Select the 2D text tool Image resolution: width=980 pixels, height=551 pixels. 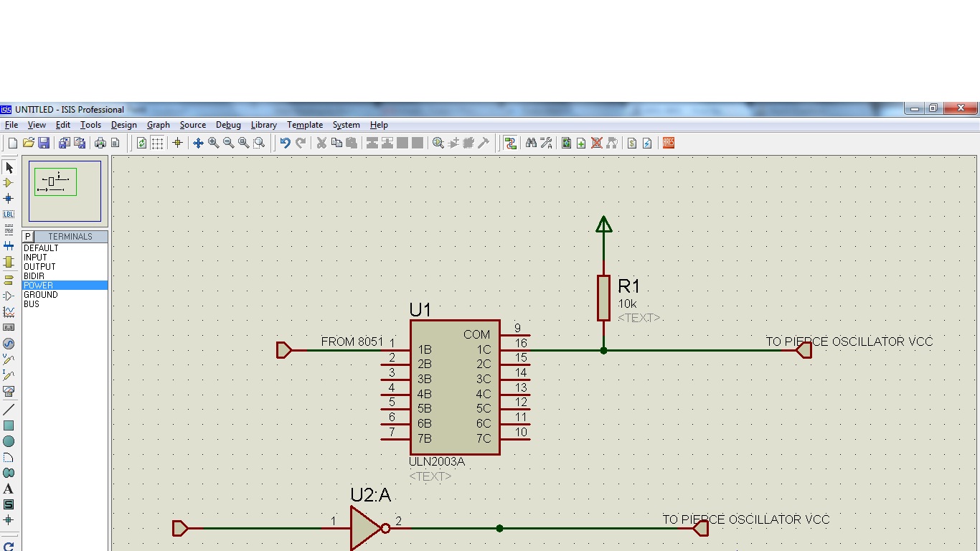tap(9, 489)
